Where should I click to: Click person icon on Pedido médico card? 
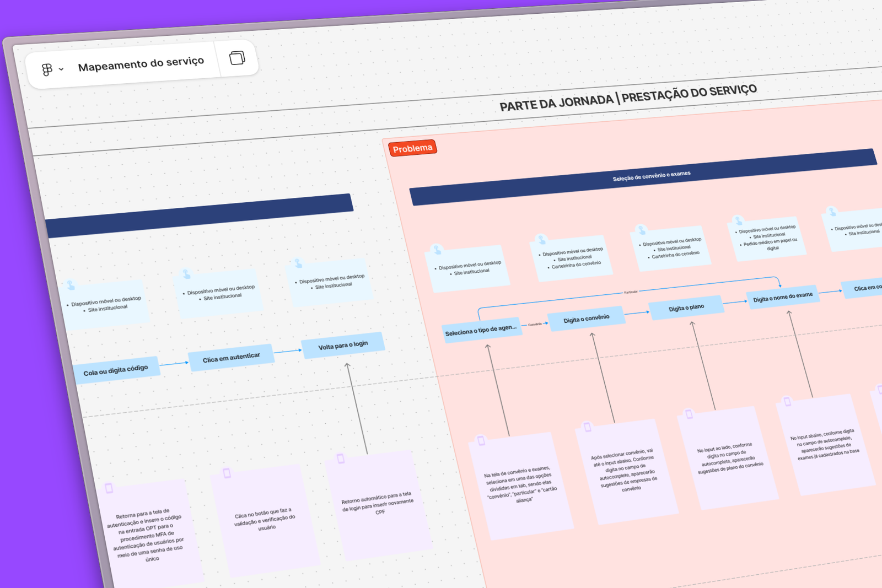(x=738, y=221)
